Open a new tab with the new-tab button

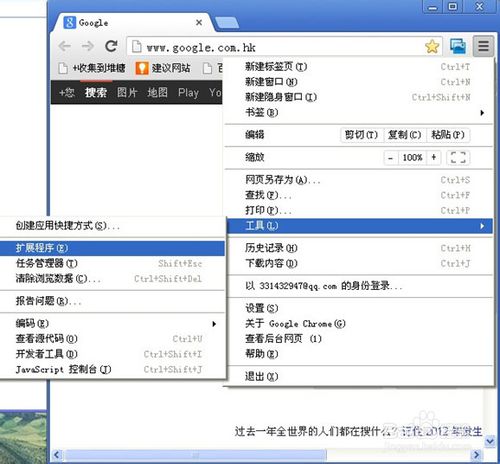point(227,23)
